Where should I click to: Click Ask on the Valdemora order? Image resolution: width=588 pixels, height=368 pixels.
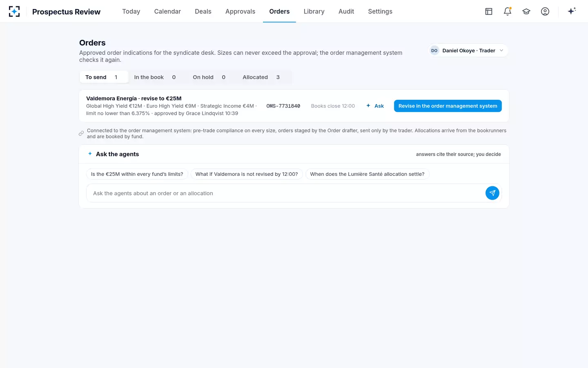click(x=375, y=106)
